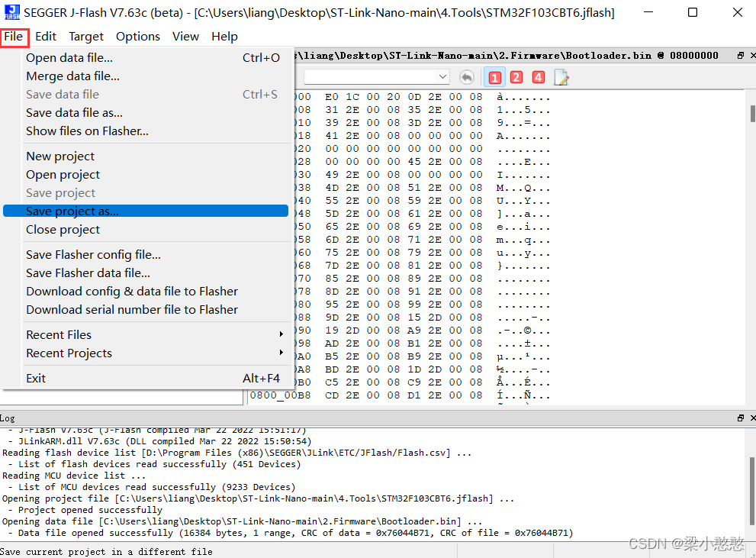This screenshot has width=756, height=558.
Task: Choose Merge data file...
Action: 146,76
